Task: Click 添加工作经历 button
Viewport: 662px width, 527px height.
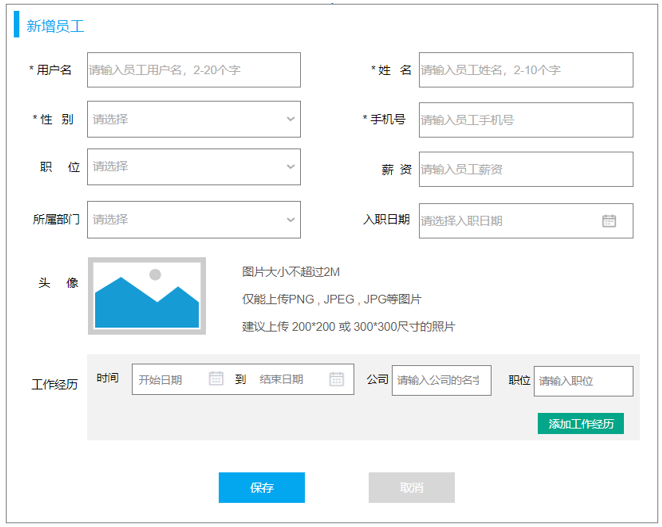Action: 580,423
